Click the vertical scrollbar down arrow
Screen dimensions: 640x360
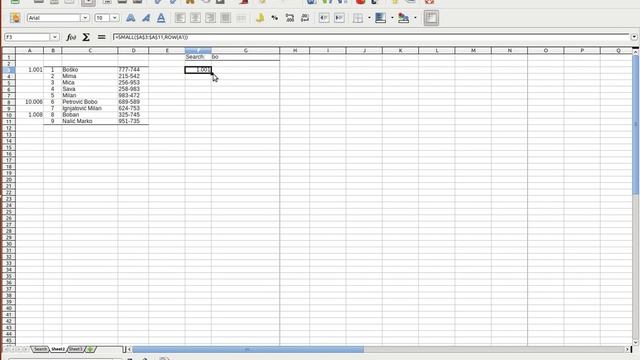636,342
